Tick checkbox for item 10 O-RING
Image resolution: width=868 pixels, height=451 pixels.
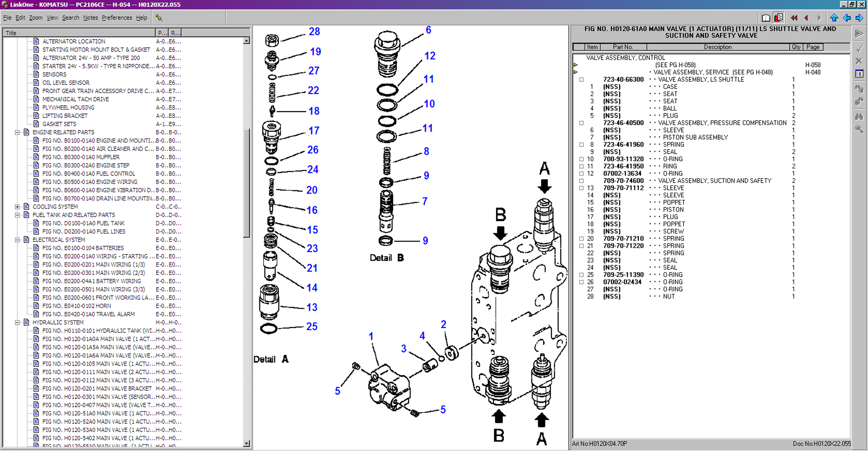tap(582, 159)
